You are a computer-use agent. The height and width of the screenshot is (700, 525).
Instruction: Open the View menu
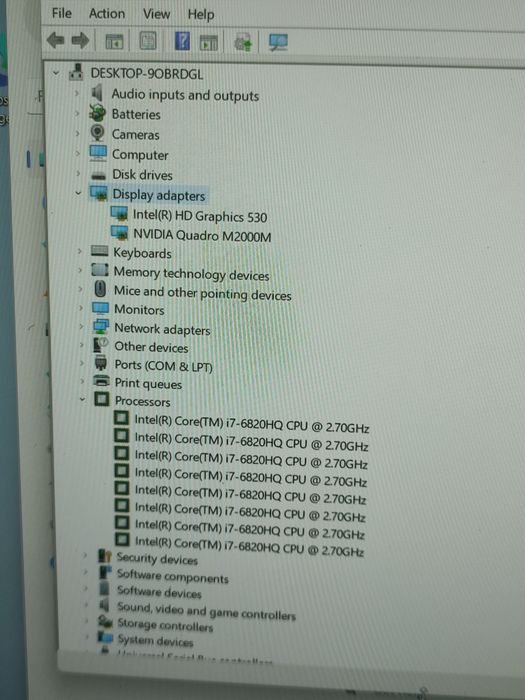coord(156,14)
